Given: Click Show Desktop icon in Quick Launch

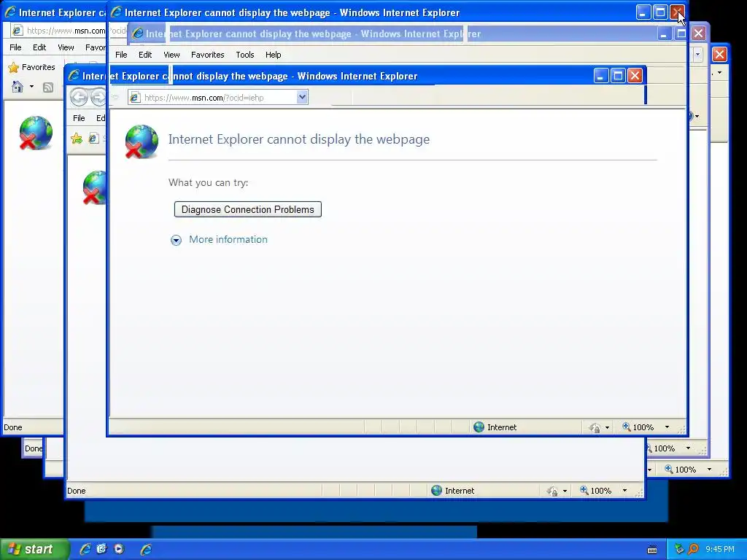Looking at the screenshot, I should [101, 549].
